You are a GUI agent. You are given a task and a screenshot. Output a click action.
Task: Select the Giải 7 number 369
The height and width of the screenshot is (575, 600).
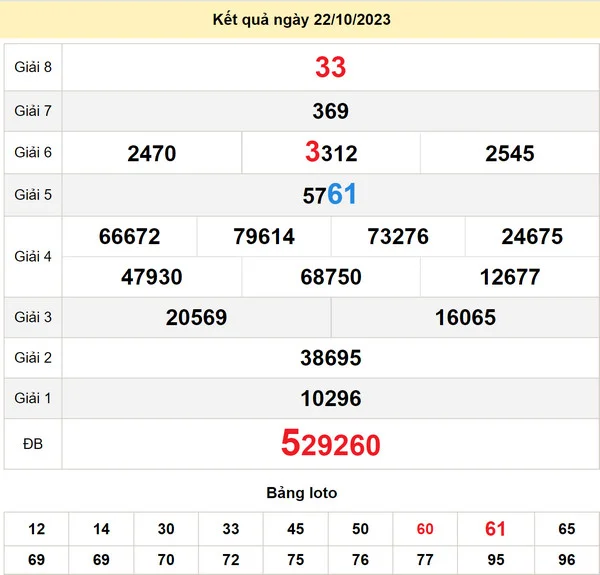[x=330, y=111]
